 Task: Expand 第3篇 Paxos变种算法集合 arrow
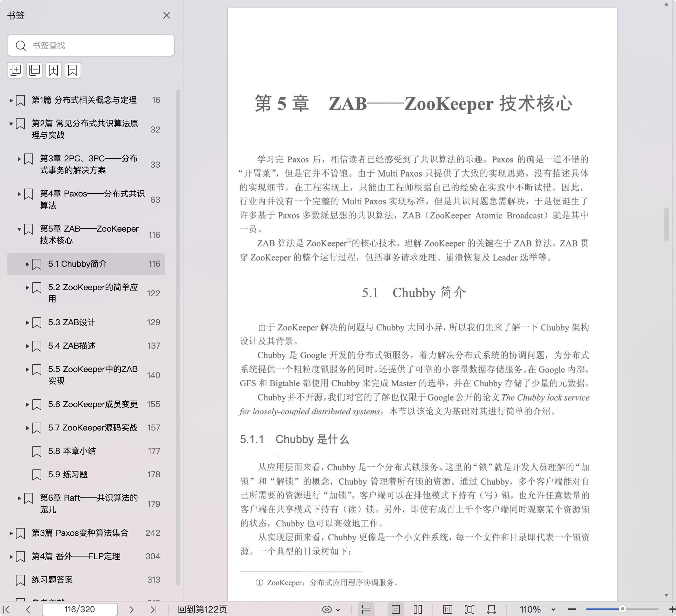[x=11, y=533]
